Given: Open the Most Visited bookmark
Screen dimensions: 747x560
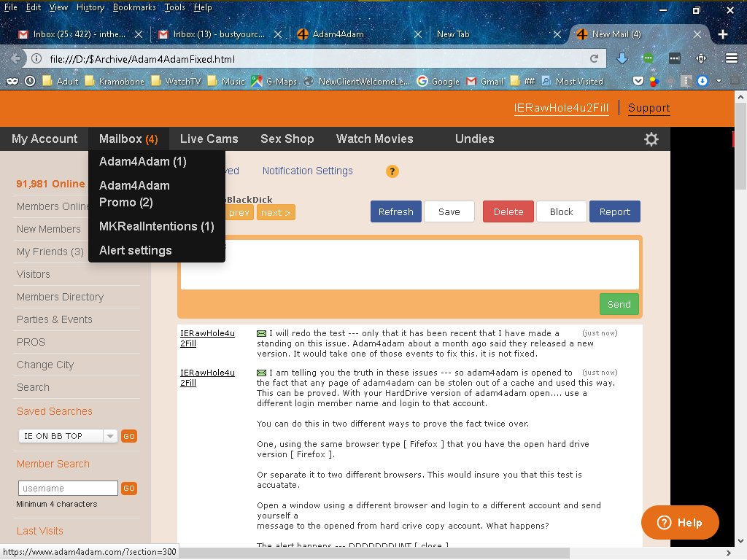Looking at the screenshot, I should coord(572,82).
